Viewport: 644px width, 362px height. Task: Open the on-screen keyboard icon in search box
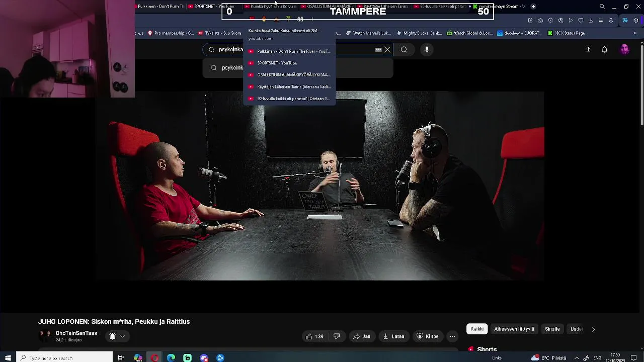378,50
